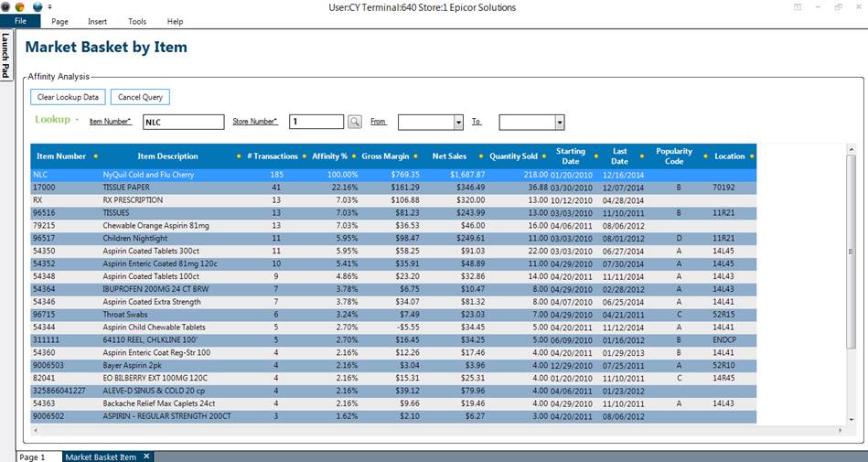Open the To date dropdown

pos(559,122)
